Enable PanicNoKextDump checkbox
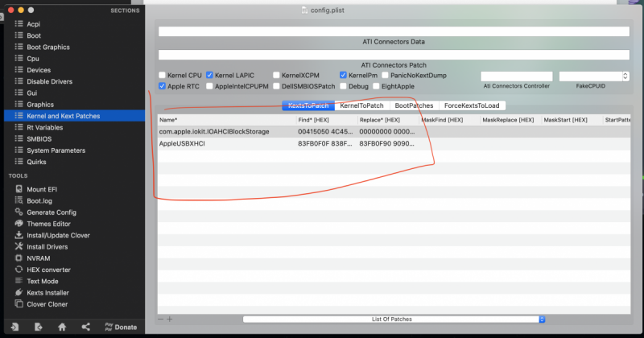Viewport: 644px width, 338px height. click(x=386, y=75)
